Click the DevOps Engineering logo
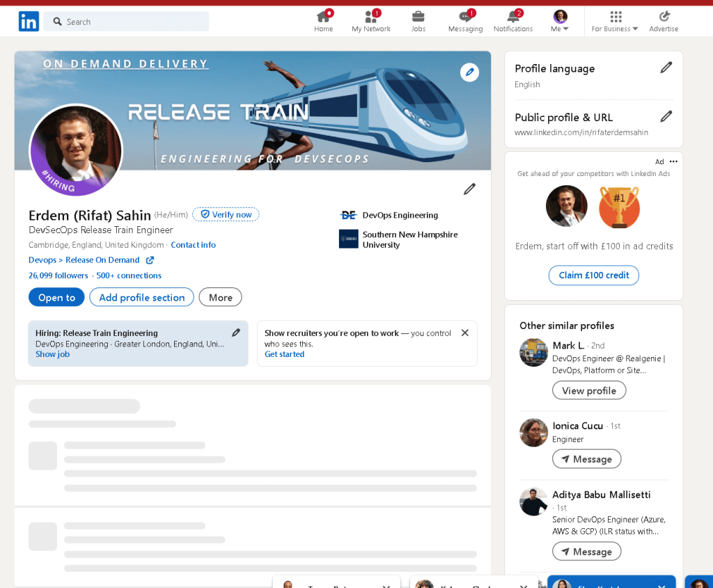The image size is (713, 588). point(348,215)
